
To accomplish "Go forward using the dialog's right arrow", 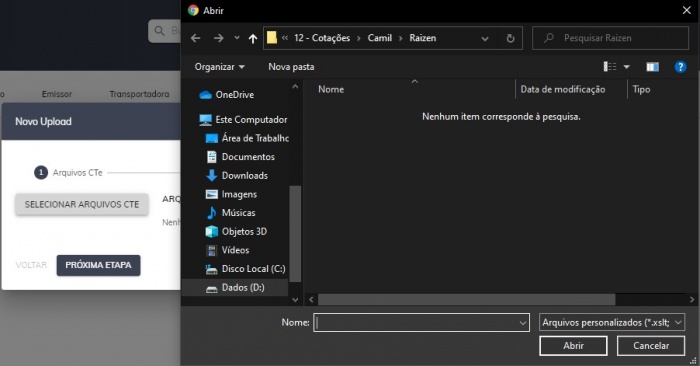I will tap(218, 38).
